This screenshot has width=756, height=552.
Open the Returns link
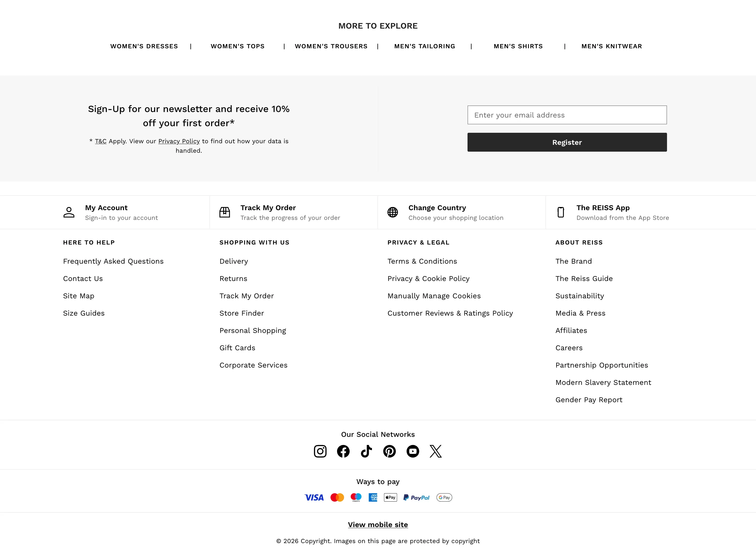pos(233,279)
